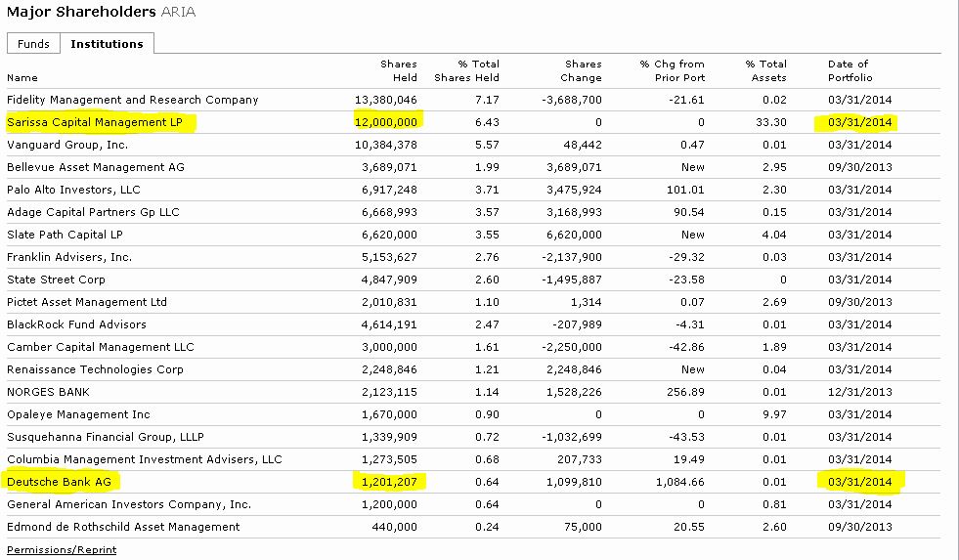Switch to the Funds tab

point(33,44)
